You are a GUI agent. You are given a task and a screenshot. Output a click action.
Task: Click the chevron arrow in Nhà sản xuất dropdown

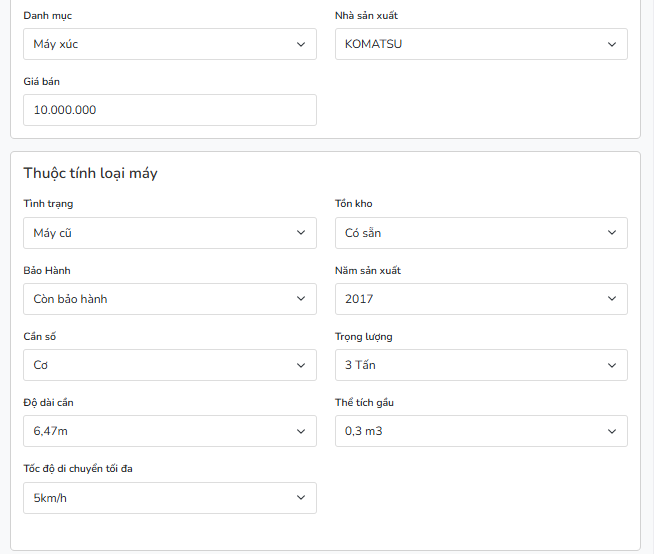pyautogui.click(x=612, y=44)
